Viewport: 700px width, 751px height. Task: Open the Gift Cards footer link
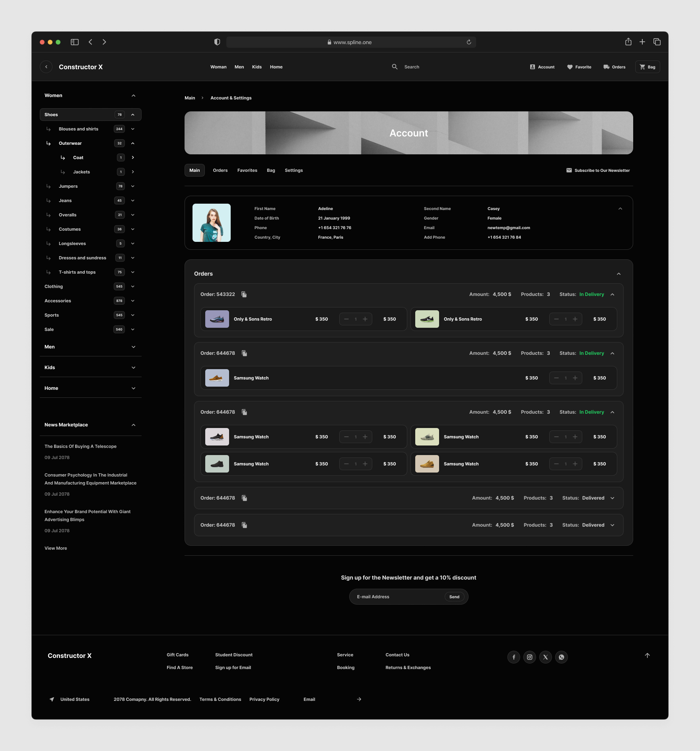pos(177,655)
